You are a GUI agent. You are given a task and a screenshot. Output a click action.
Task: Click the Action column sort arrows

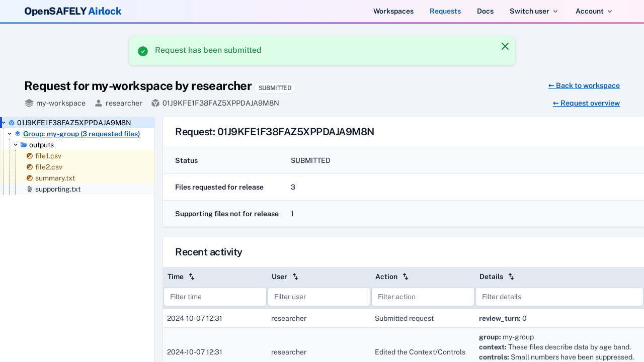pos(406,277)
